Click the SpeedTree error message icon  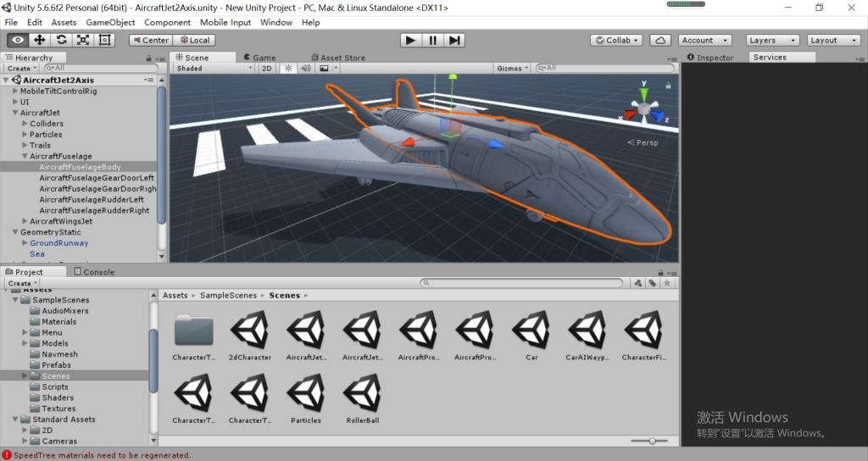pyautogui.click(x=7, y=455)
